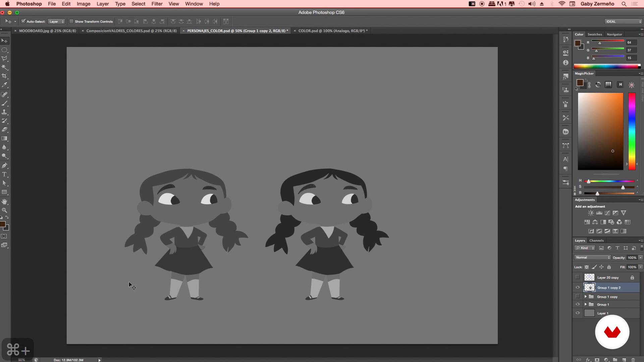Select the Magic Wand tool
644x362 pixels.
5,67
